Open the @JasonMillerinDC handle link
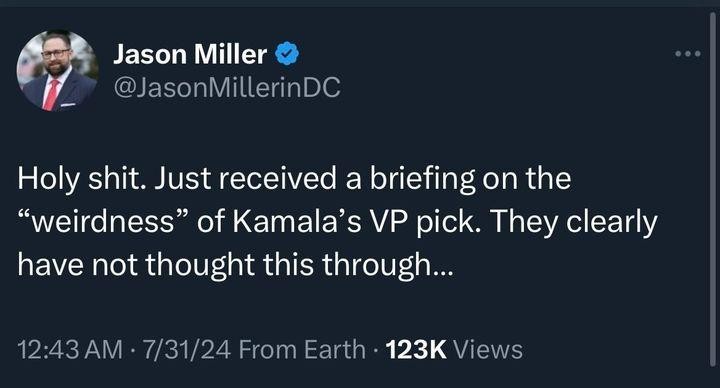This screenshot has height=388, width=720. click(227, 87)
